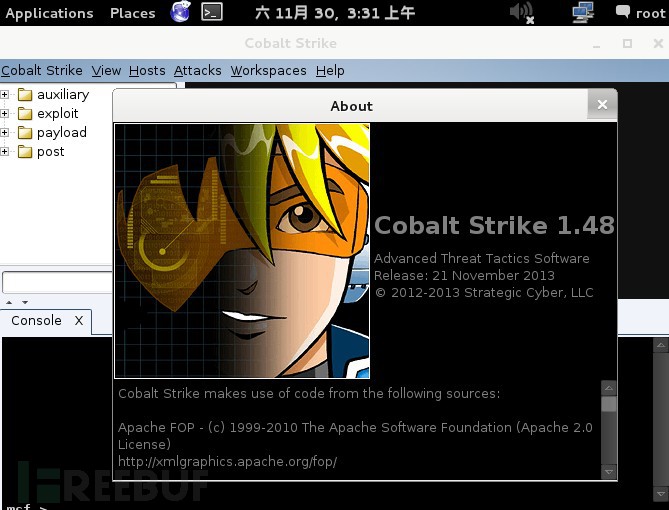Click the About credits scrollbar thumb
This screenshot has height=510, width=669.
[608, 404]
